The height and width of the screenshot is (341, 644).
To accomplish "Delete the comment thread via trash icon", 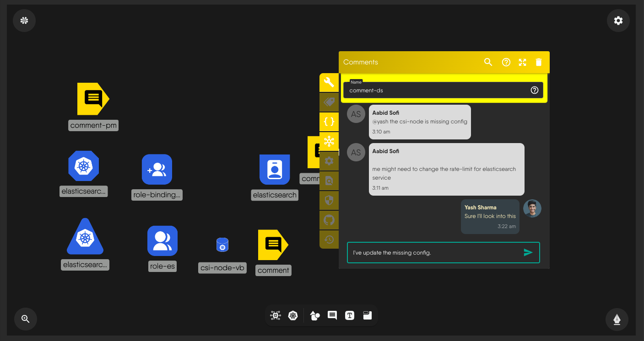I will [x=538, y=62].
